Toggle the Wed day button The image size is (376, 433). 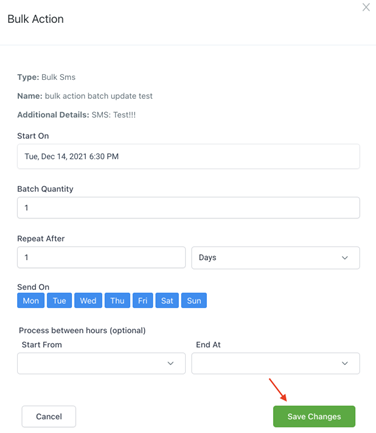pyautogui.click(x=88, y=300)
